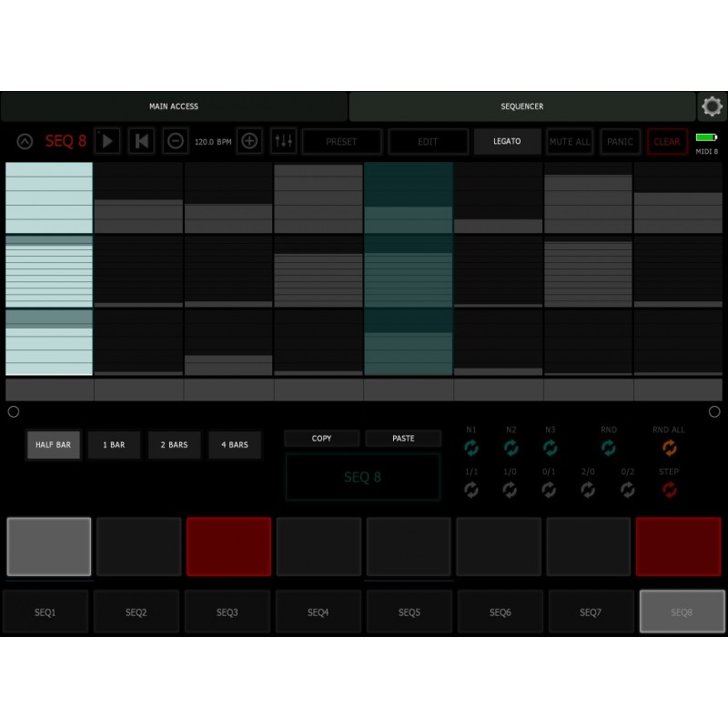
Task: Click the 1/1 ratio cycle icon
Action: click(471, 491)
